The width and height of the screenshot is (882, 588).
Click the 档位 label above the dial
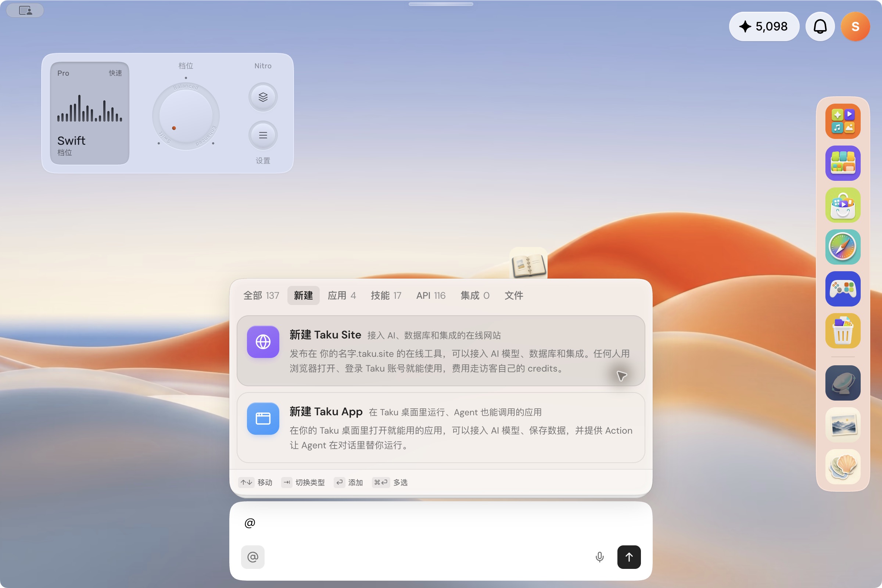[x=186, y=66]
